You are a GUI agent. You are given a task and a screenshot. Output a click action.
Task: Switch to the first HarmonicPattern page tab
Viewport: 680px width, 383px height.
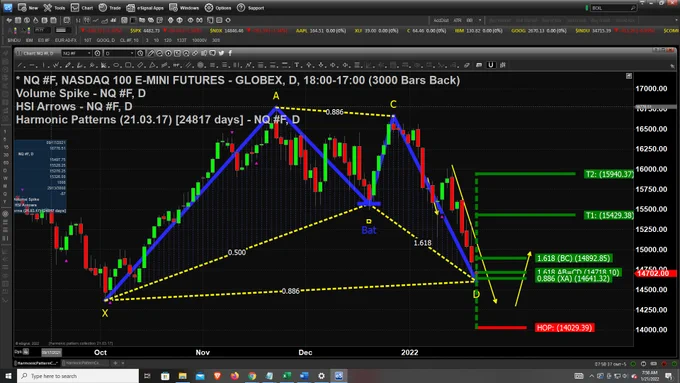click(36, 363)
